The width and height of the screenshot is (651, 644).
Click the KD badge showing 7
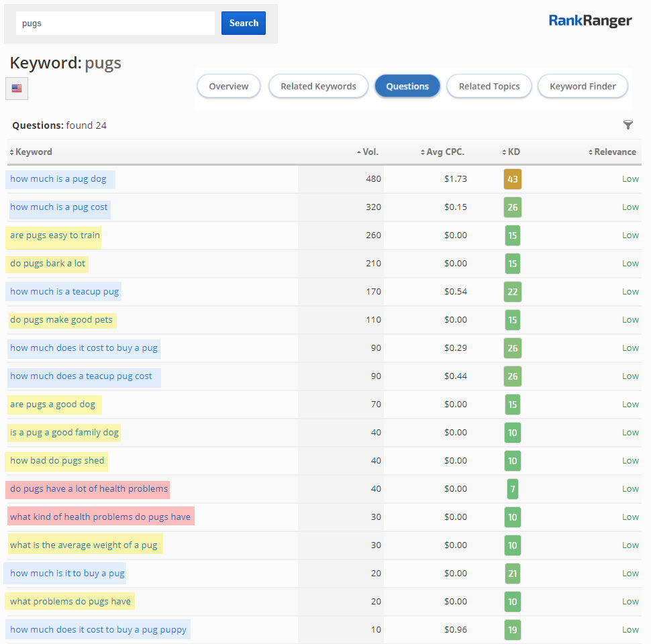coord(512,489)
